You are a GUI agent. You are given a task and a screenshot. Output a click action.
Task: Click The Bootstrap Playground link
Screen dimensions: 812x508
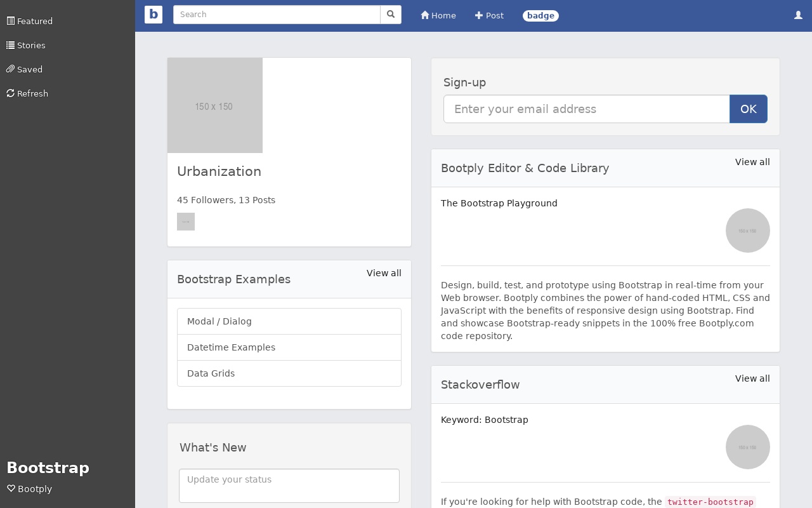tap(499, 203)
